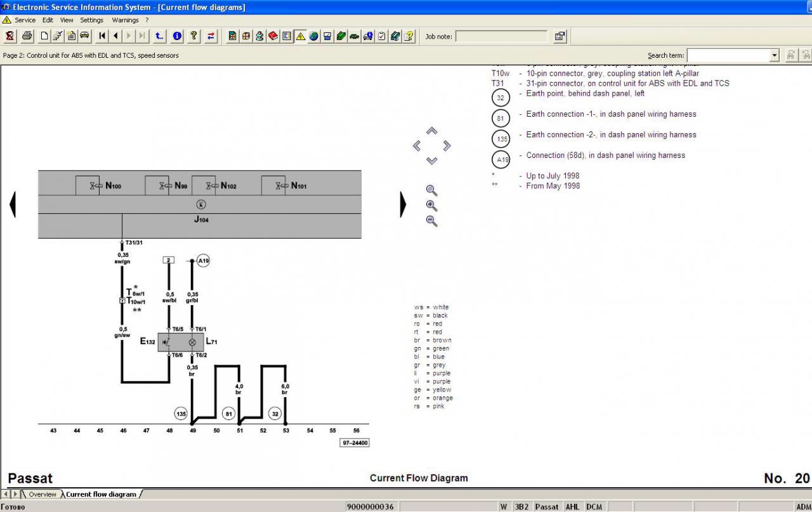The width and height of the screenshot is (812, 512).
Task: Click the small green car icon
Action: [354, 36]
